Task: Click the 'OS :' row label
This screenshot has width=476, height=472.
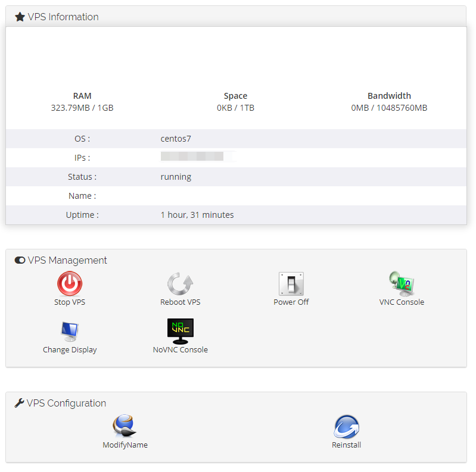Action: [82, 139]
